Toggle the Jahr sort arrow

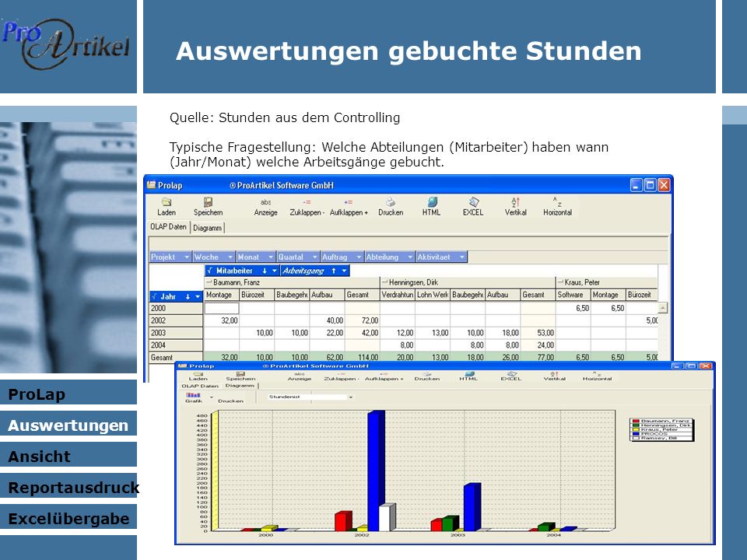(x=188, y=296)
